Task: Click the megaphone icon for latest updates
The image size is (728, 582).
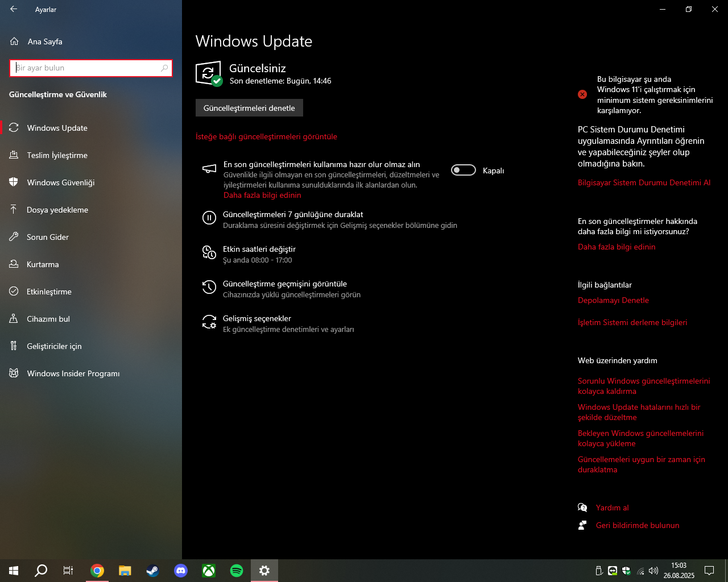Action: (x=209, y=169)
